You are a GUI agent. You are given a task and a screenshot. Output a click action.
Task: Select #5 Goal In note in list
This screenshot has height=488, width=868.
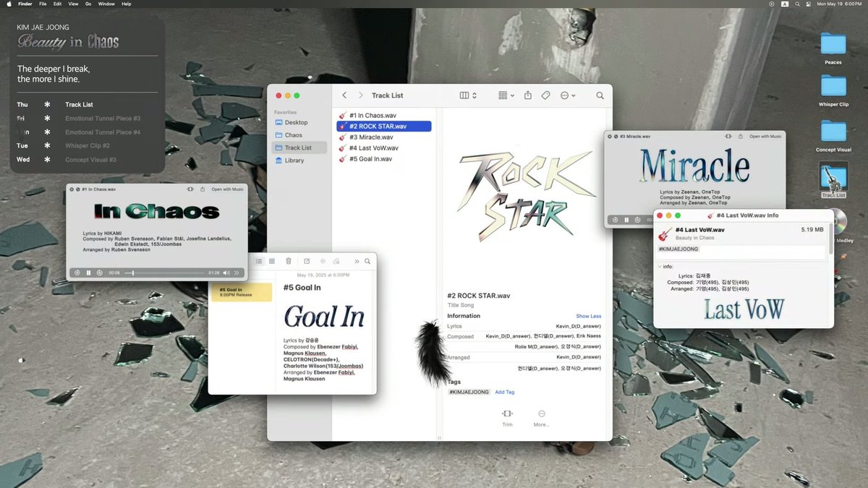click(242, 292)
